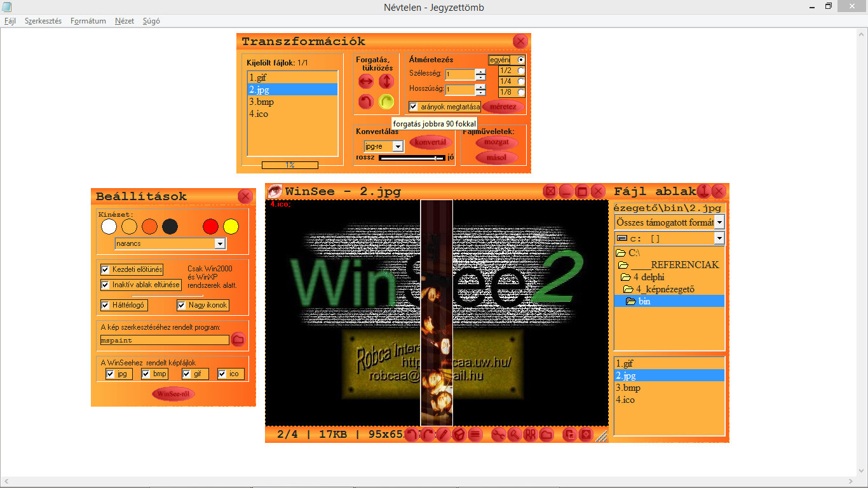The image size is (868, 488).
Task: Expand the 'narancs' theme dropdown
Action: (220, 243)
